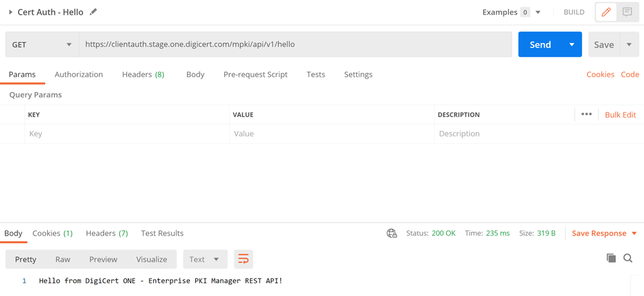
Task: Open the comments speech bubble icon
Action: pos(627,12)
